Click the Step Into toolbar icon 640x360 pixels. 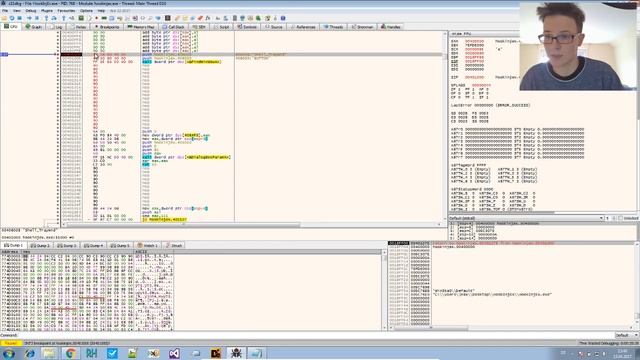[x=46, y=18]
